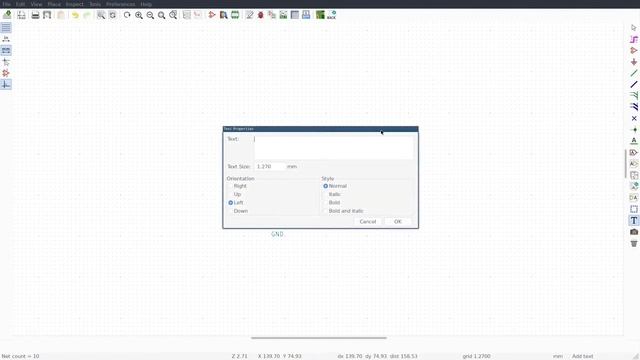Click the Back import footprints icon

[331, 15]
